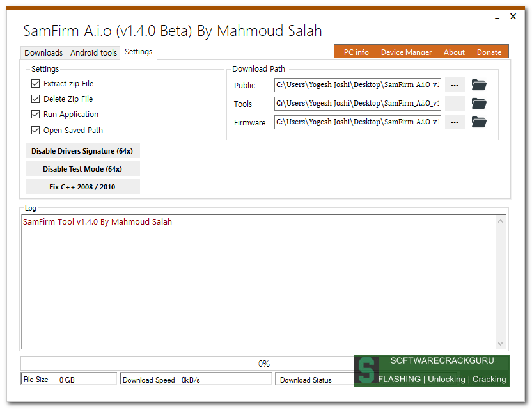Screen dimensions: 532x409
Task: Close the SamFirm window
Action: 513,16
